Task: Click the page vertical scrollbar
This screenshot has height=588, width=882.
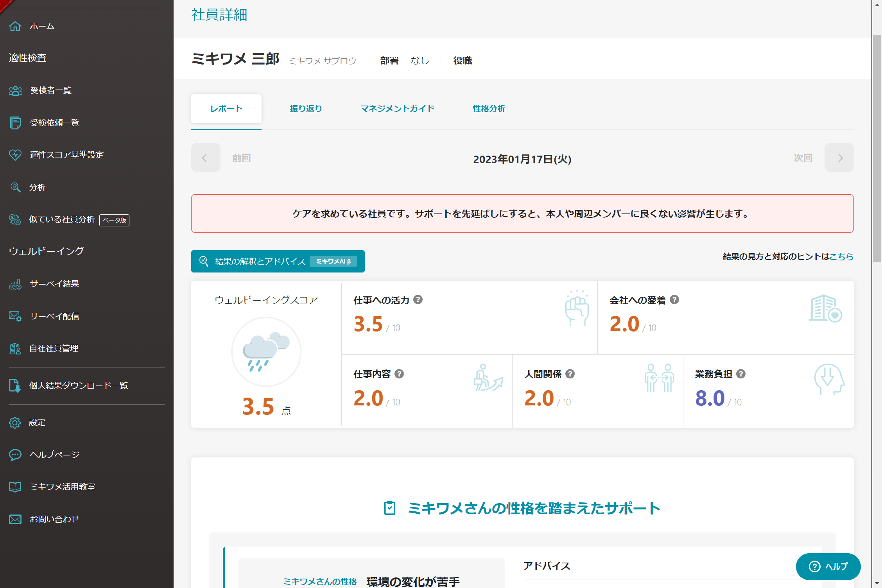Action: [877, 149]
